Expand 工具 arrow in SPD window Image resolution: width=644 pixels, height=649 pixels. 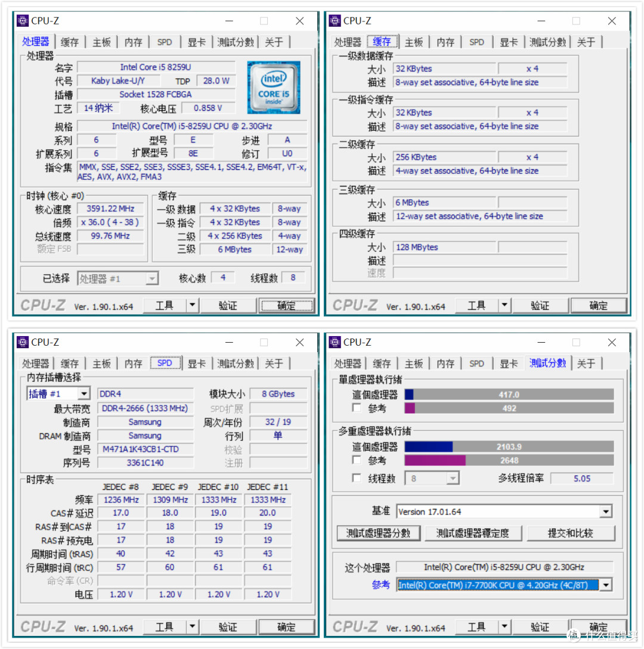tap(192, 626)
